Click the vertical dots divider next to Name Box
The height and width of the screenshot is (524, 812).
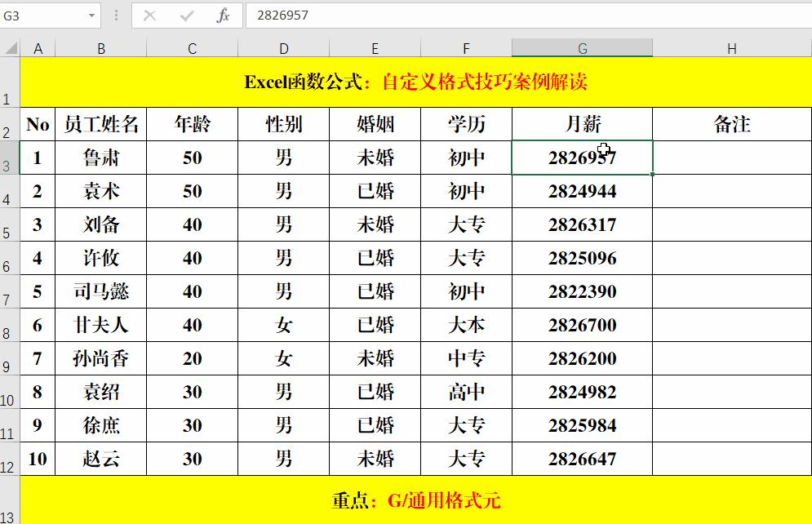114,15
